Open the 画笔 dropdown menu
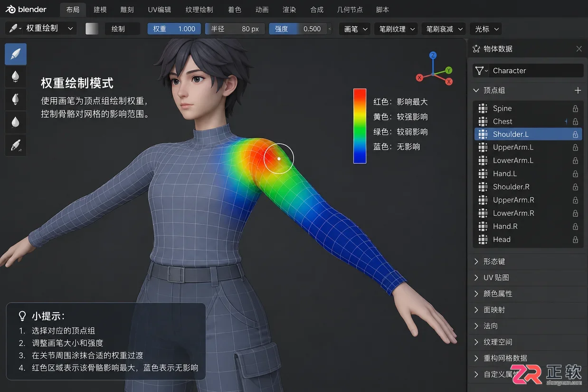This screenshot has width=588, height=392. [x=356, y=29]
